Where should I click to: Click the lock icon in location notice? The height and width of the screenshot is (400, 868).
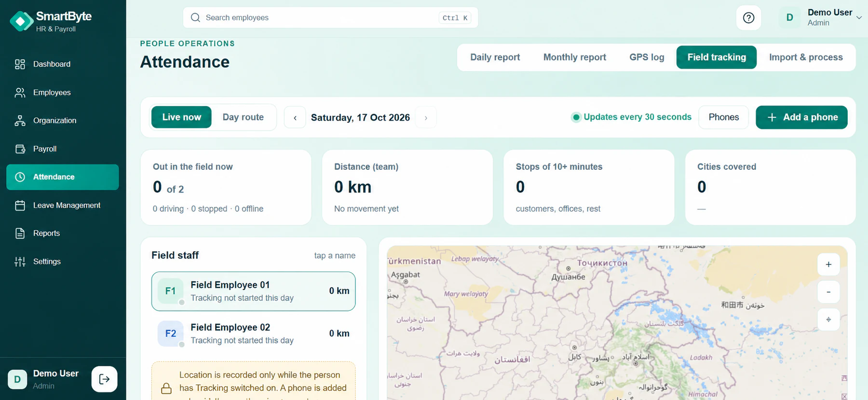tap(166, 388)
